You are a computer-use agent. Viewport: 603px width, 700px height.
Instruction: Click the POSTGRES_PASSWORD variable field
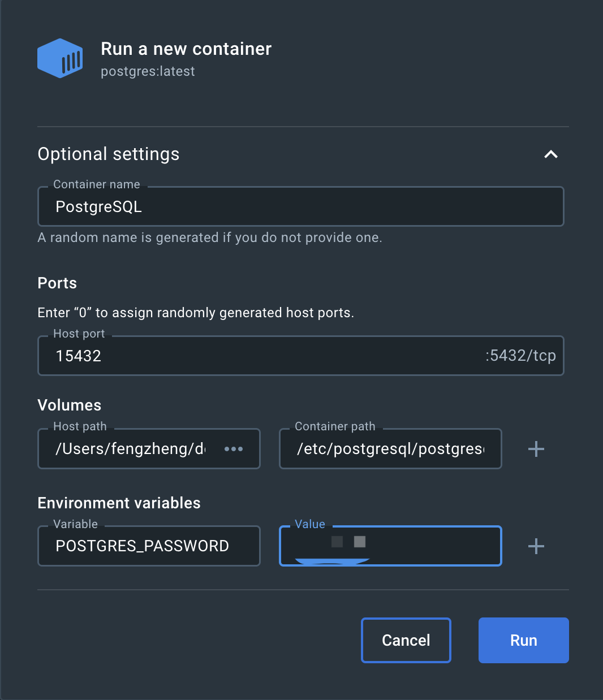pyautogui.click(x=149, y=546)
